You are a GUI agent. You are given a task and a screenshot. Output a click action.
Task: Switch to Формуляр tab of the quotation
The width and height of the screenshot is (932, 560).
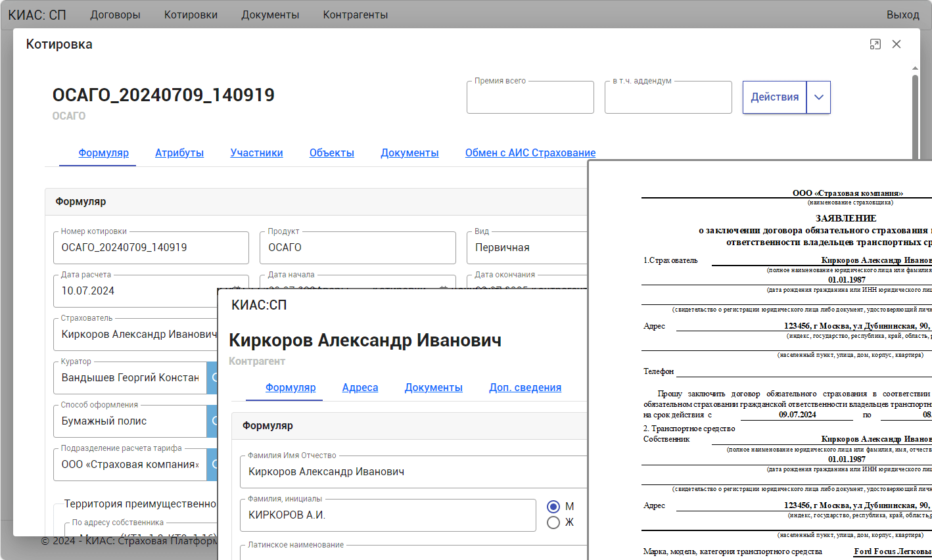(x=104, y=152)
